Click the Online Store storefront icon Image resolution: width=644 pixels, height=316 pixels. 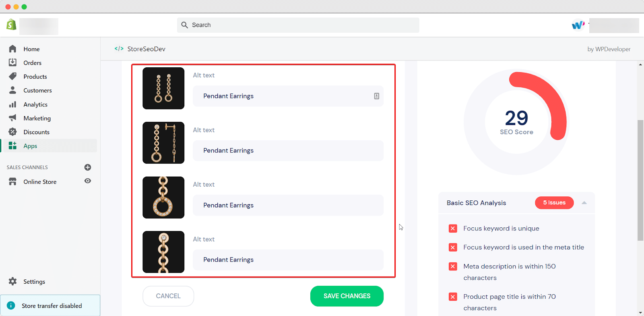click(13, 181)
